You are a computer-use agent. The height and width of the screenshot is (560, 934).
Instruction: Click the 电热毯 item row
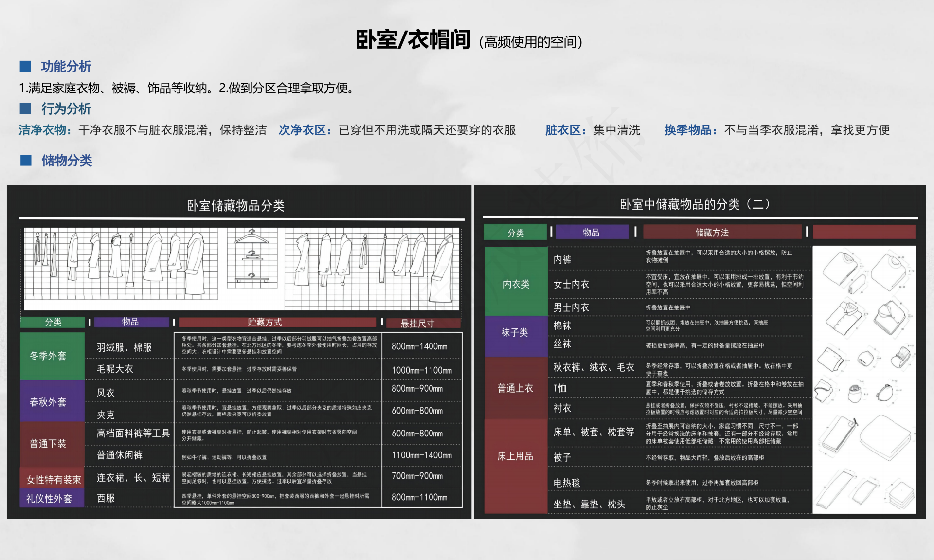coord(567,483)
